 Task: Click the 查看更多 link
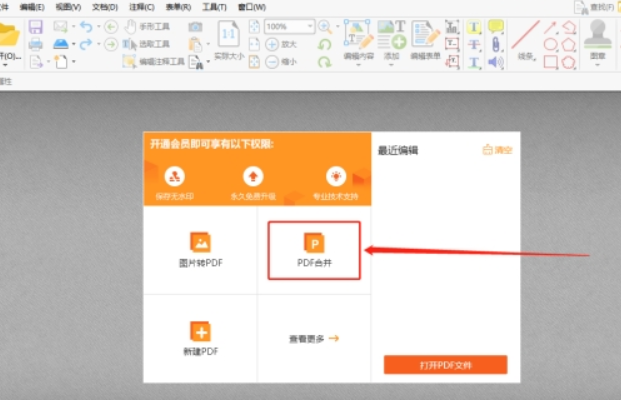pos(314,339)
